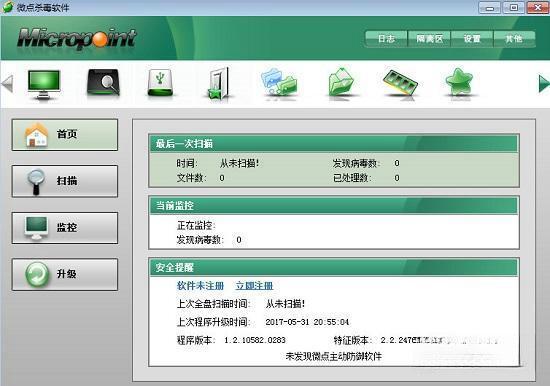Viewport: 550px width, 386px height.
Task: Click program version 1.2.10582.0283
Action: pos(255,340)
